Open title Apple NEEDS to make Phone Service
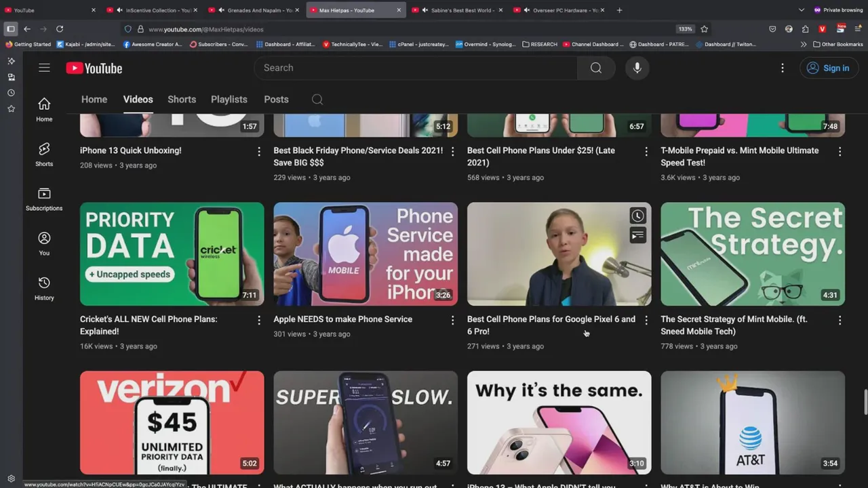Screen dimensions: 868x488 342,319
